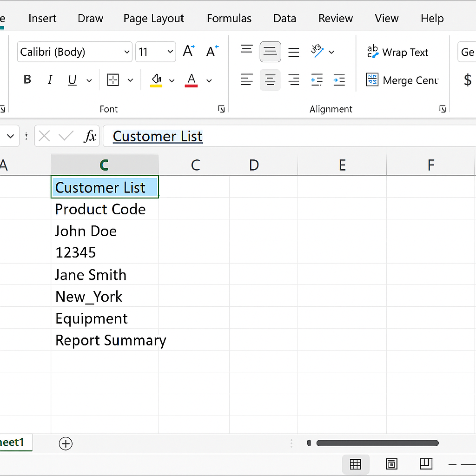476x476 pixels.
Task: Select the John Doe cell
Action: click(105, 231)
